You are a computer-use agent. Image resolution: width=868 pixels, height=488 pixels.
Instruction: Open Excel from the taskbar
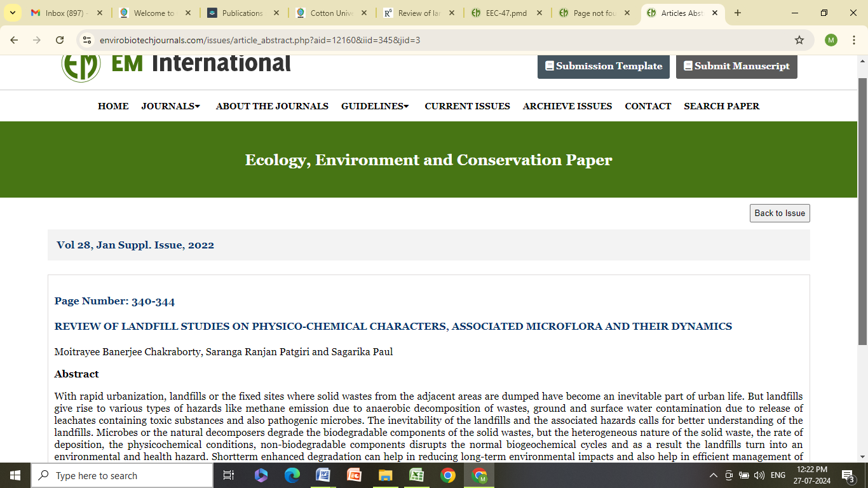click(417, 475)
